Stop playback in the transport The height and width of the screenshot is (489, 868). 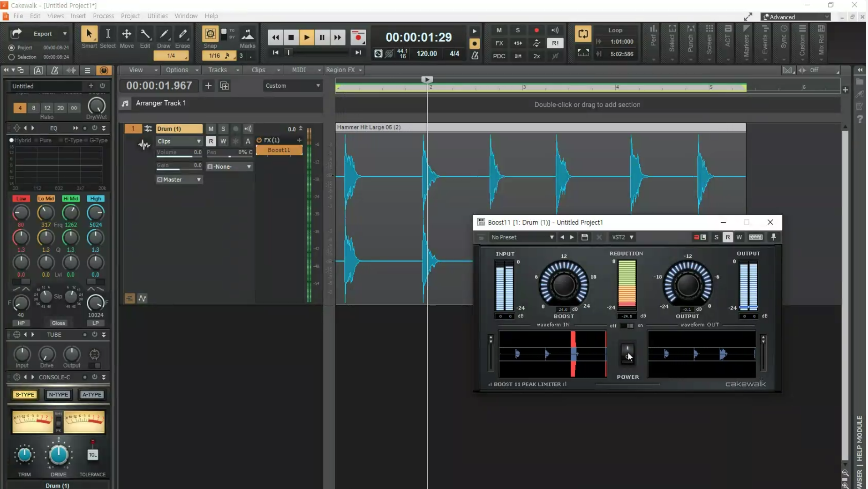point(291,38)
